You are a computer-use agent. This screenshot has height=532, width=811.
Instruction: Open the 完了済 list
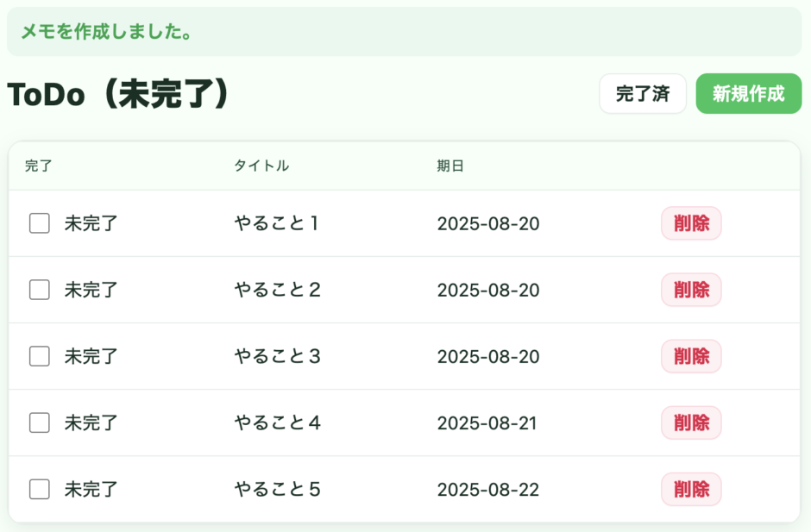click(643, 94)
